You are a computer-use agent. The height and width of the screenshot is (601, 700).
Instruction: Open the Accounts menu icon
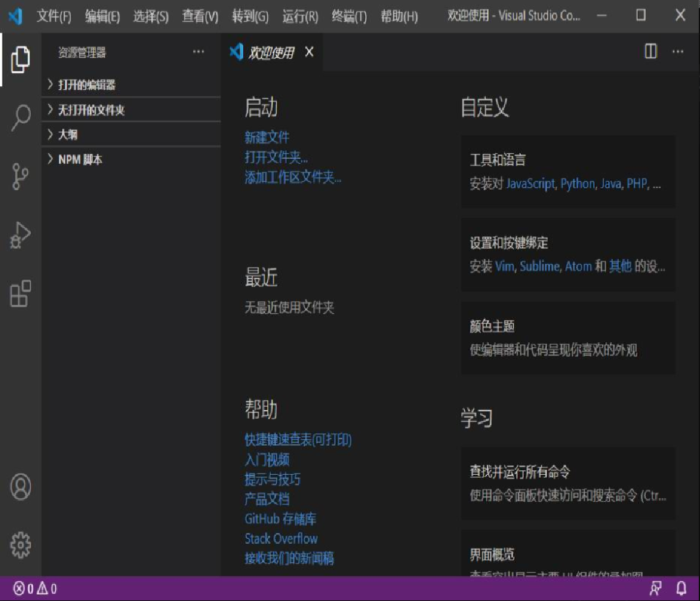click(x=20, y=486)
